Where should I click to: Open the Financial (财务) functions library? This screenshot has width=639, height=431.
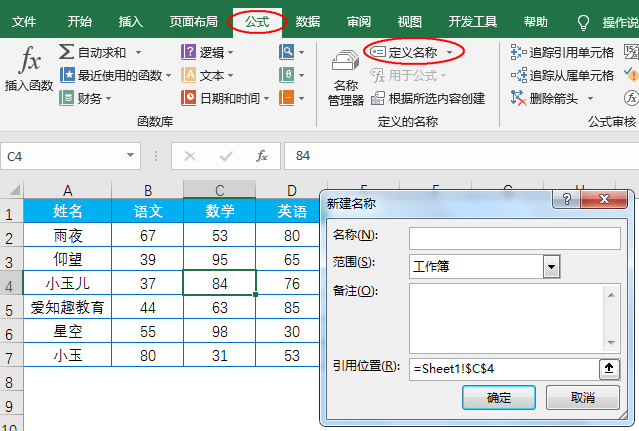85,98
